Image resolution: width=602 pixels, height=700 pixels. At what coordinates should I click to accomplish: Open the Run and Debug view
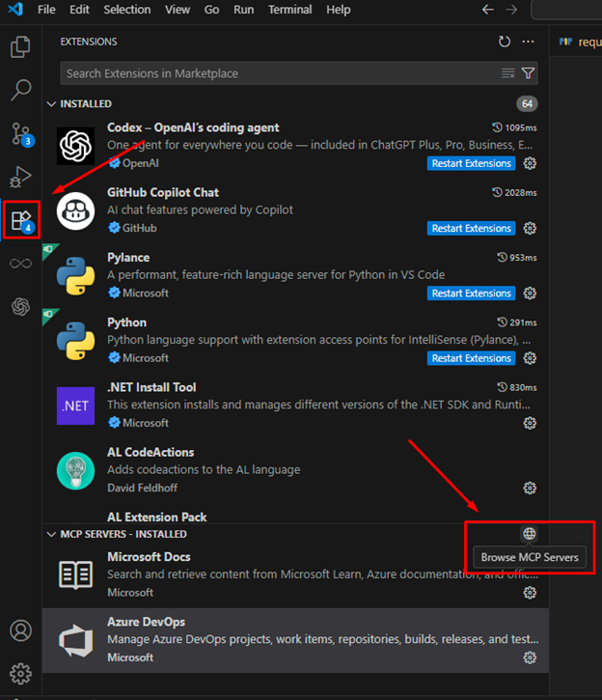pyautogui.click(x=20, y=177)
